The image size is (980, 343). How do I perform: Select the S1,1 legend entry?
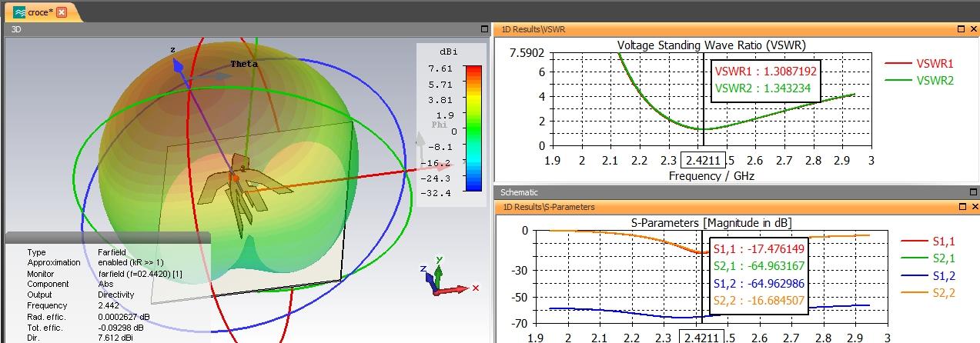[x=928, y=241]
